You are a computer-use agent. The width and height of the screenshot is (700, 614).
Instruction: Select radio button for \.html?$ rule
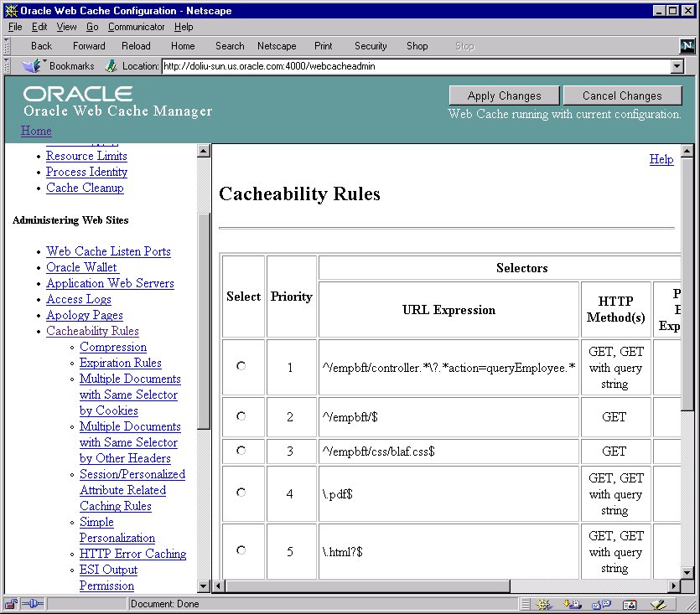click(x=241, y=550)
